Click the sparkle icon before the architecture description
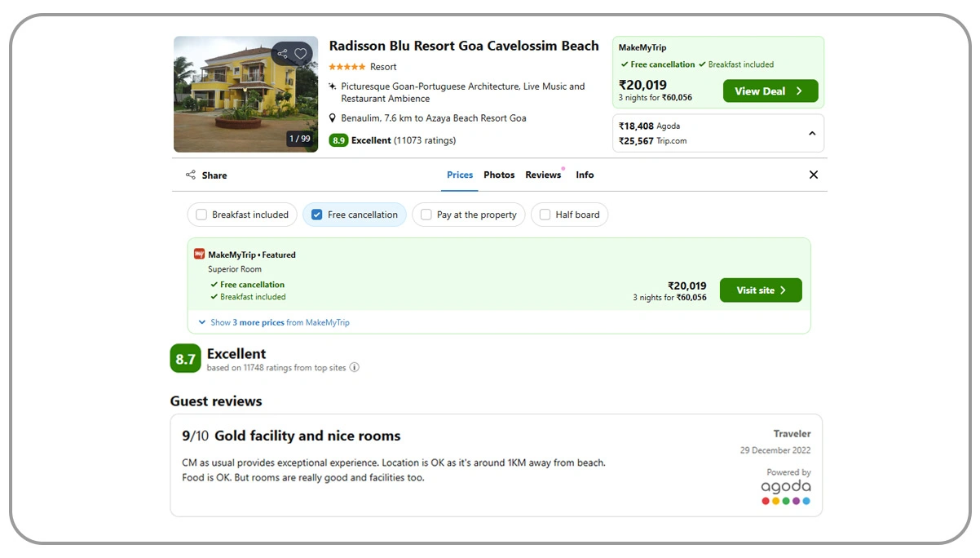980x558 pixels. (x=332, y=85)
